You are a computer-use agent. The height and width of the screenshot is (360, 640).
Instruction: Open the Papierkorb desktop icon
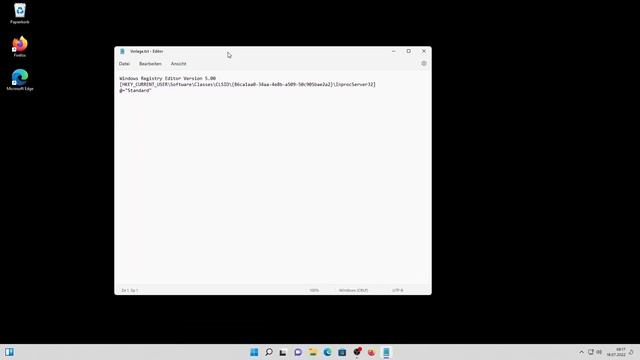(20, 13)
